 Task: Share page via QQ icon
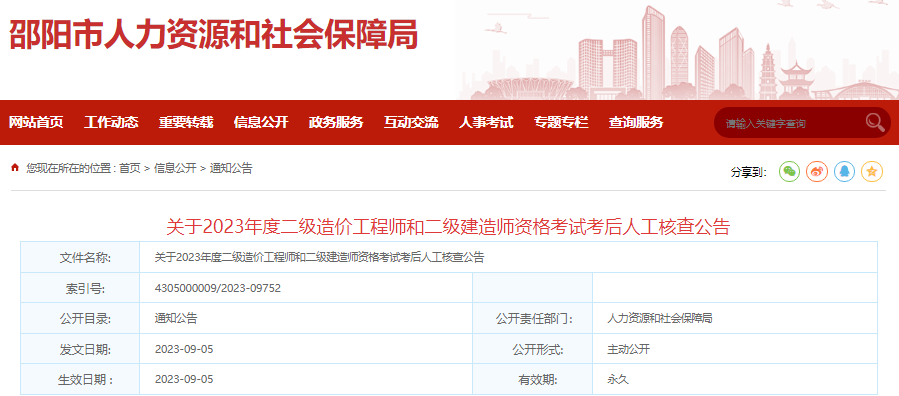coord(845,171)
